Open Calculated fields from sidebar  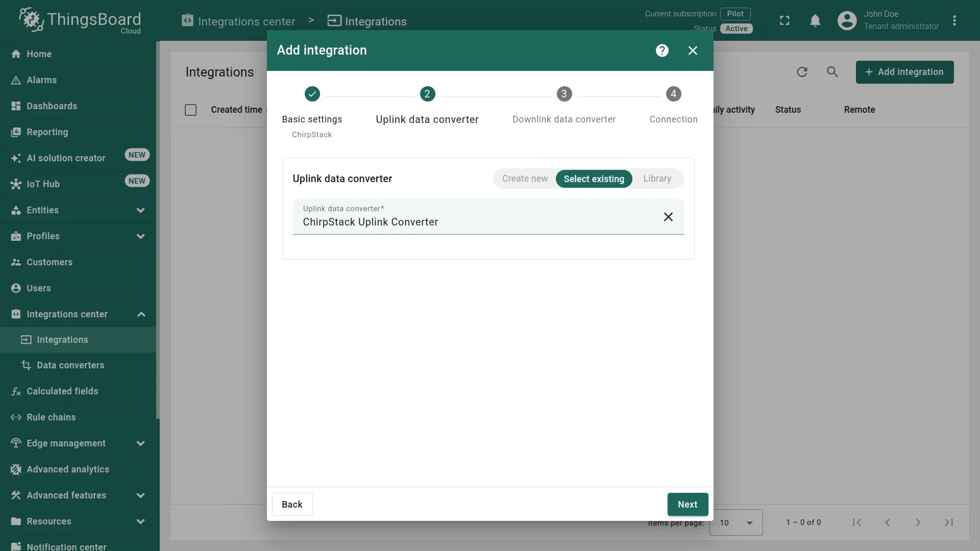(78, 391)
